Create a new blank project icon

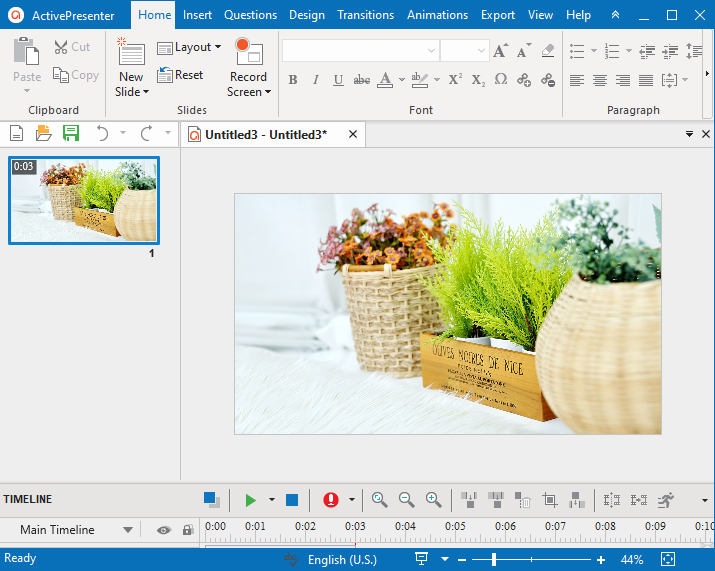click(16, 133)
